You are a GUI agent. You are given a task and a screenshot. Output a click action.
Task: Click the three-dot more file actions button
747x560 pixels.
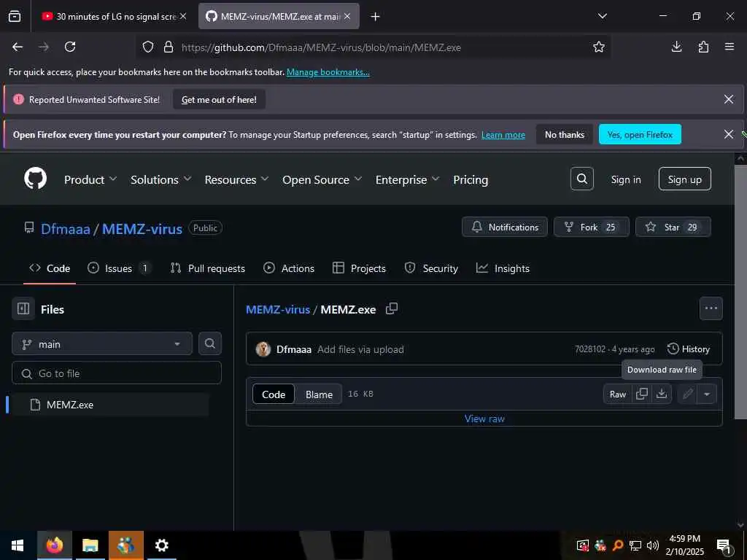click(711, 308)
